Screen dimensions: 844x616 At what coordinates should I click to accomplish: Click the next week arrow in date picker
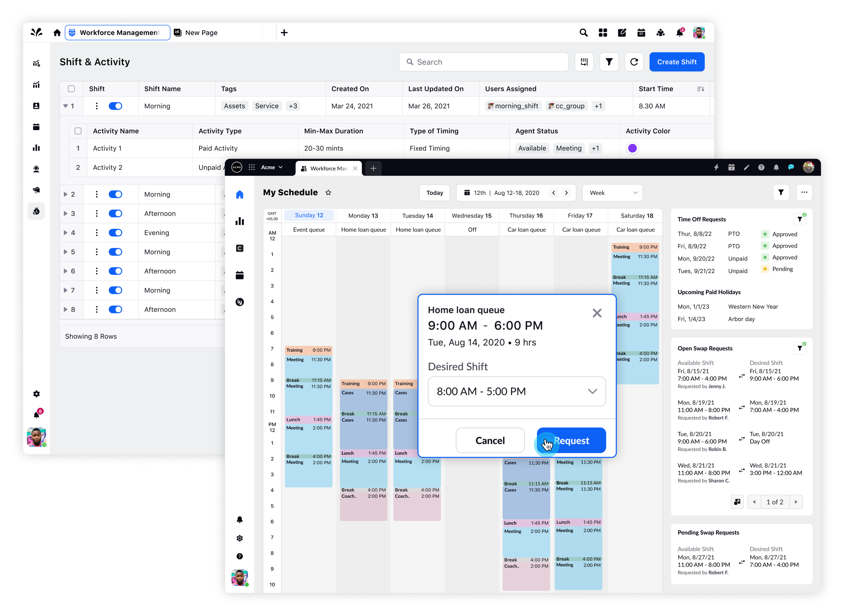566,193
